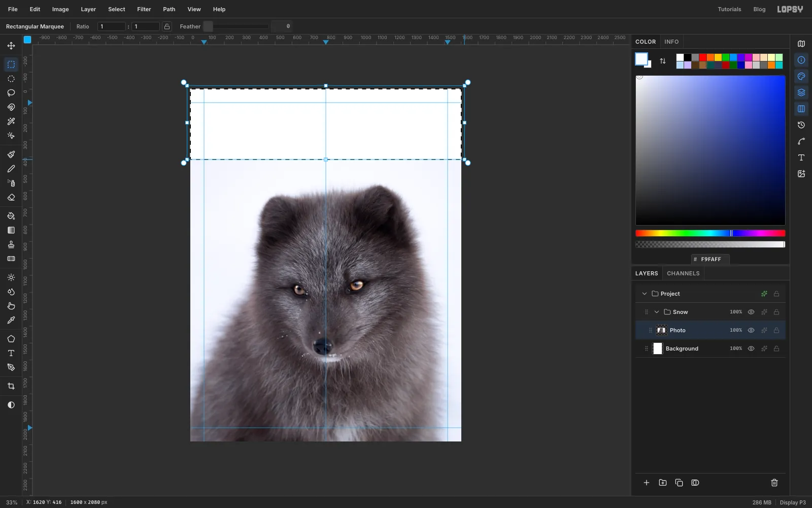812x508 pixels.
Task: Pick the red swatch in color palette
Action: pos(703,57)
